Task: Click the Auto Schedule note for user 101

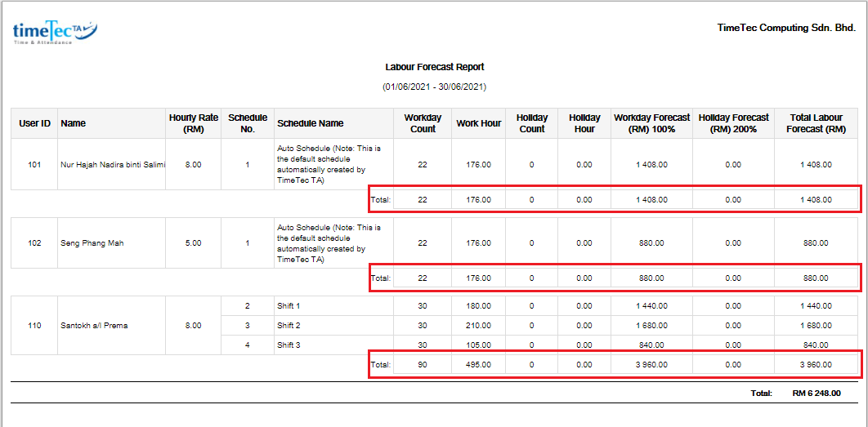Action: 328,164
